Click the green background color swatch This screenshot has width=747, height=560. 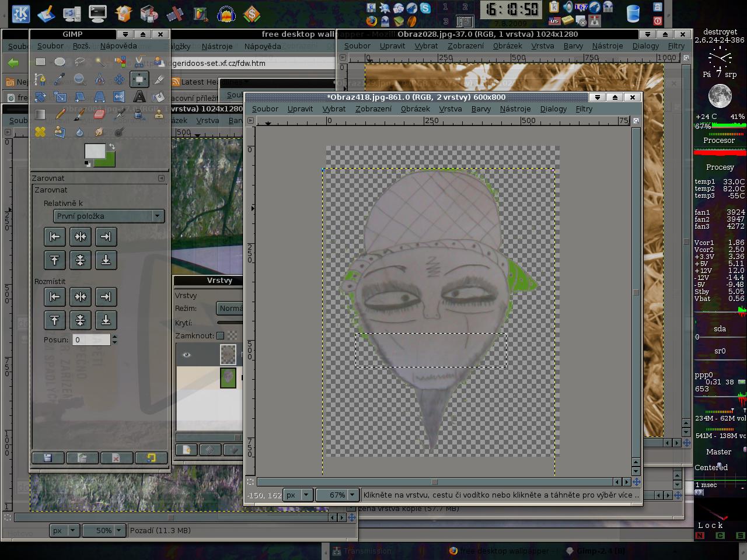pos(110,162)
